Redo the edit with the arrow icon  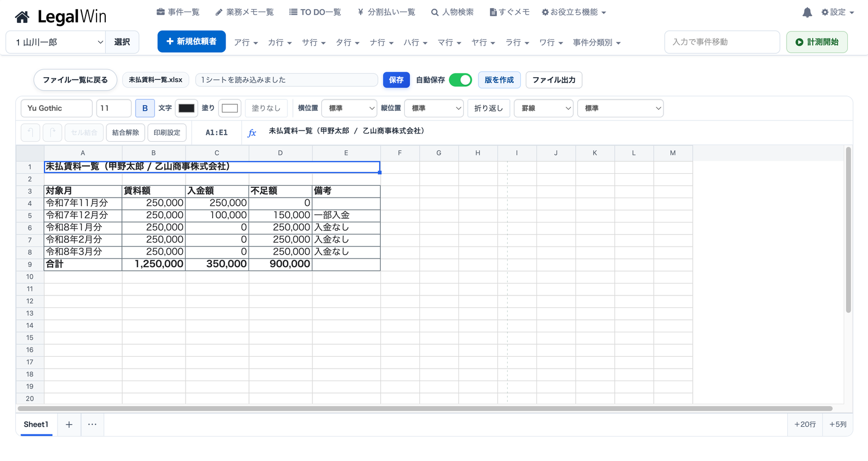click(52, 132)
